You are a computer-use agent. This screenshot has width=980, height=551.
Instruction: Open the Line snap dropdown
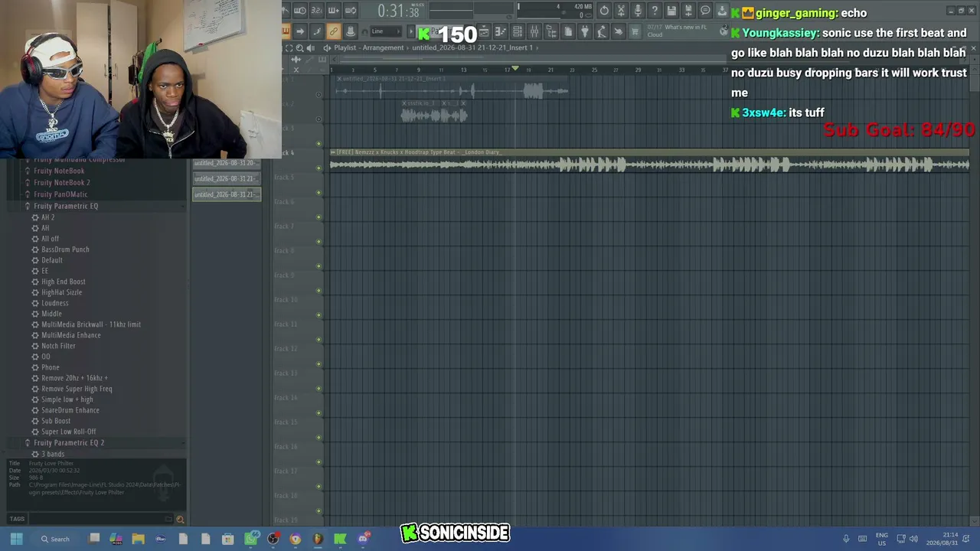[x=385, y=31]
